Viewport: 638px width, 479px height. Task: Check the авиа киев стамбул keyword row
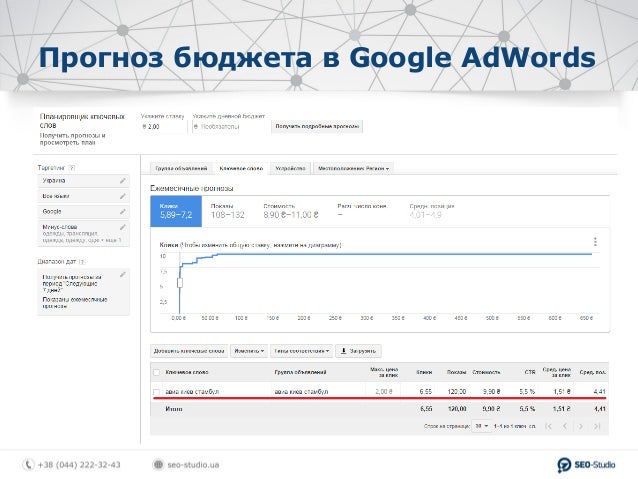pos(156,392)
